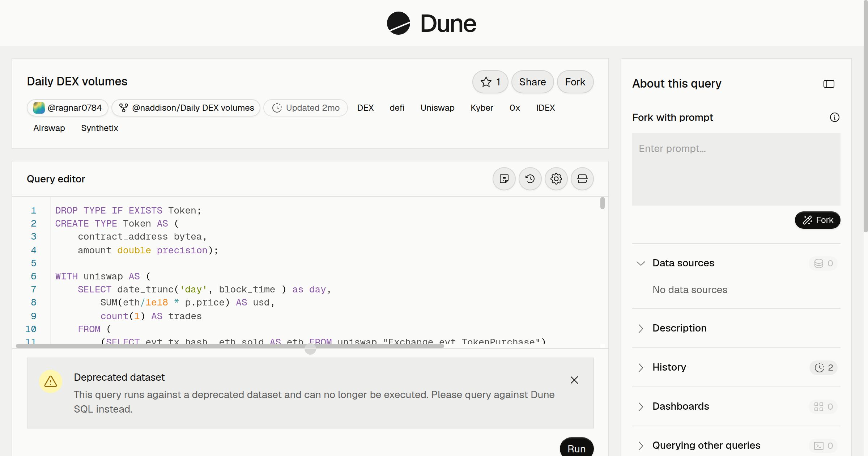Select the IDEX tag
The width and height of the screenshot is (868, 456).
pyautogui.click(x=545, y=108)
